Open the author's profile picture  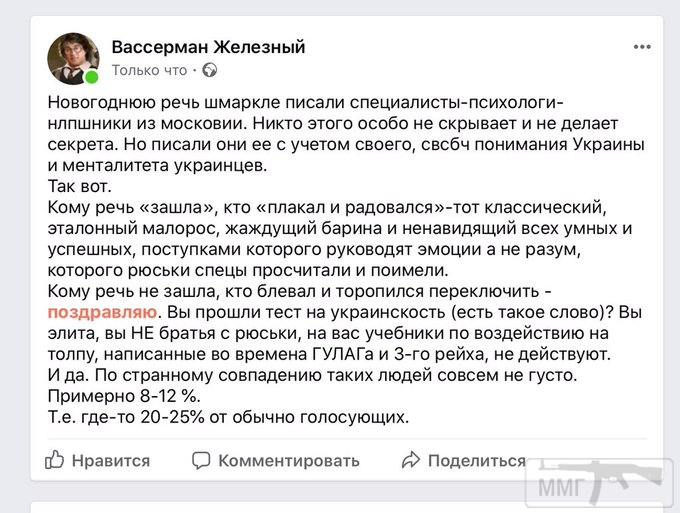coord(72,58)
